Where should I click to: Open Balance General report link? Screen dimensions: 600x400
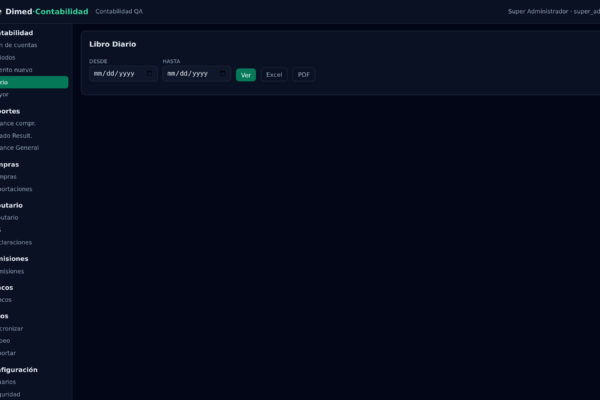coord(19,148)
